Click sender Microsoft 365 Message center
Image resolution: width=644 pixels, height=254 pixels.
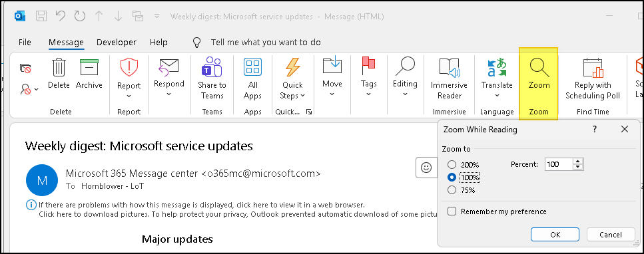coord(193,173)
